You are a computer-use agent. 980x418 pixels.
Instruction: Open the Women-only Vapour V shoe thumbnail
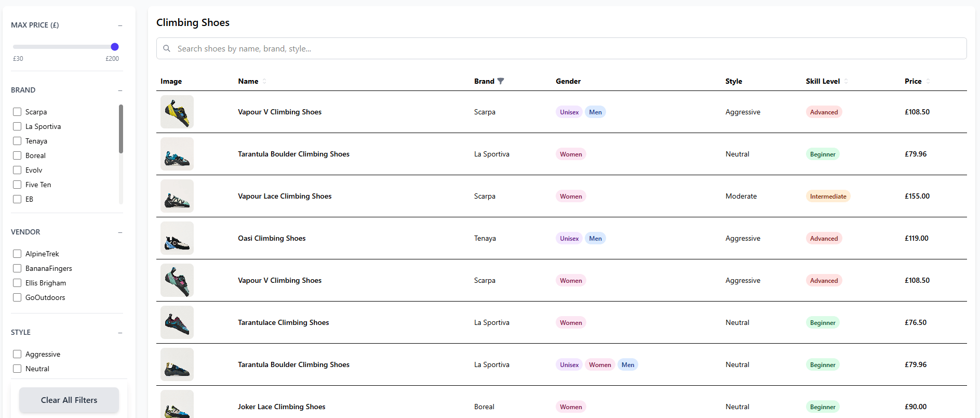177,280
